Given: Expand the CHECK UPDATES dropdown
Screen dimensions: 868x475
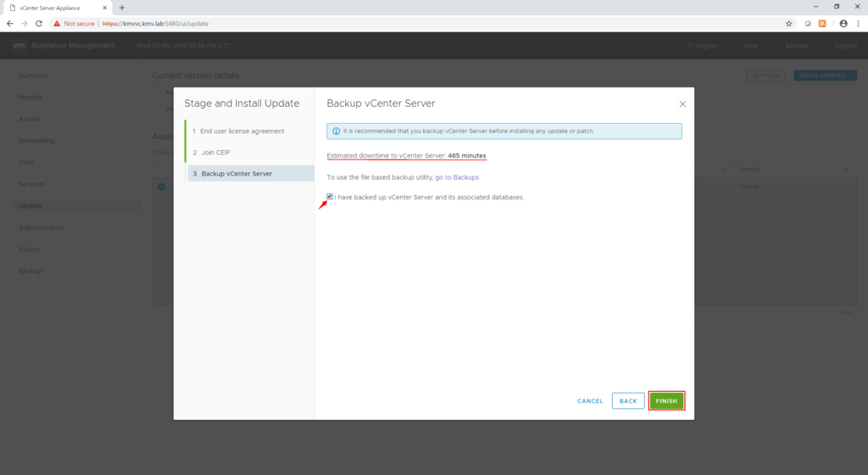Looking at the screenshot, I should 825,75.
